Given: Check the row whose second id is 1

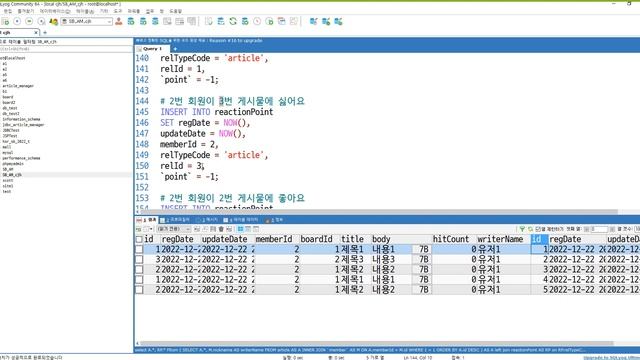Looking at the screenshot, I should pyautogui.click(x=139, y=249).
